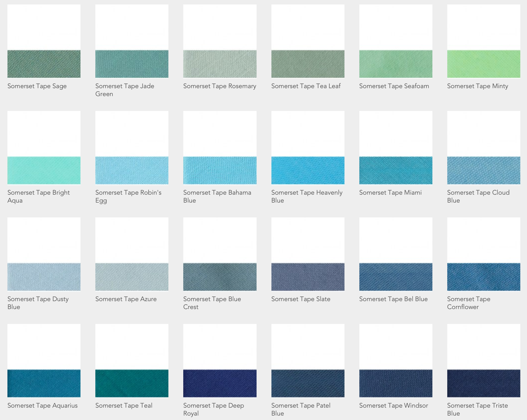This screenshot has height=420, width=527.
Task: Click the Somerset Tape Triste Blue link
Action: pos(477,409)
